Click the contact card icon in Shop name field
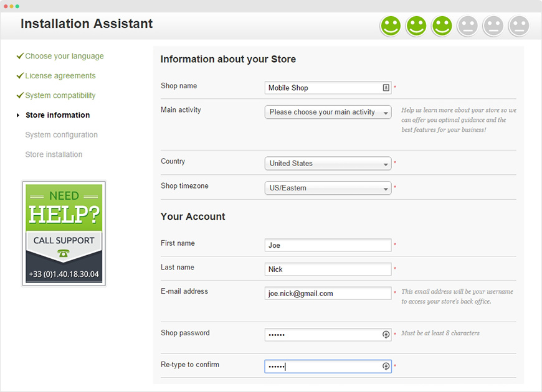 (x=386, y=88)
